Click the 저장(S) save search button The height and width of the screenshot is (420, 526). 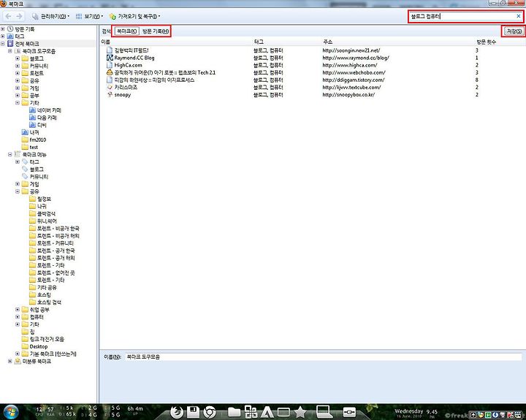tap(514, 31)
